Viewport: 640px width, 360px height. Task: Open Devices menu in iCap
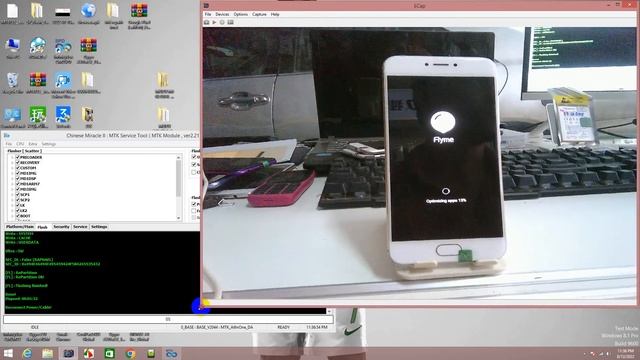click(222, 14)
